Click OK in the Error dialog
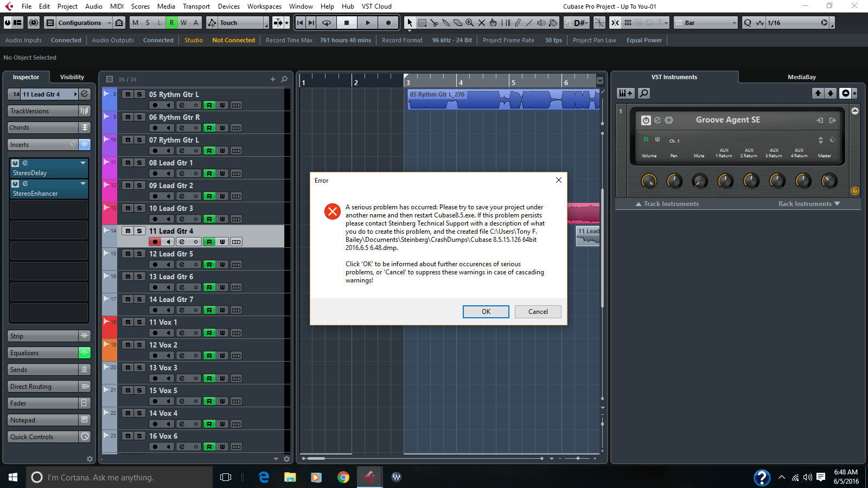The image size is (868, 488). coord(486,312)
